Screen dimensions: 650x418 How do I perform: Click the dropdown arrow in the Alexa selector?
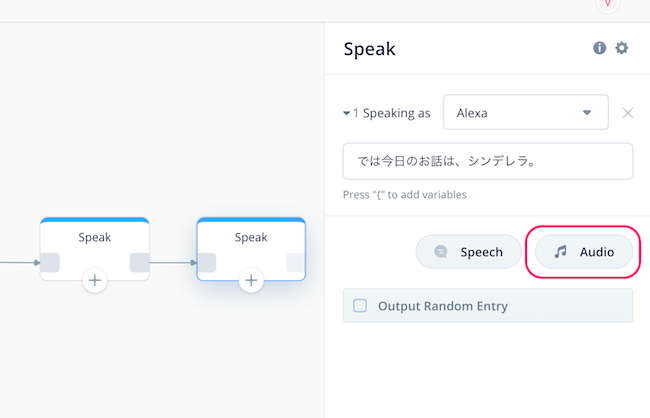pyautogui.click(x=587, y=112)
